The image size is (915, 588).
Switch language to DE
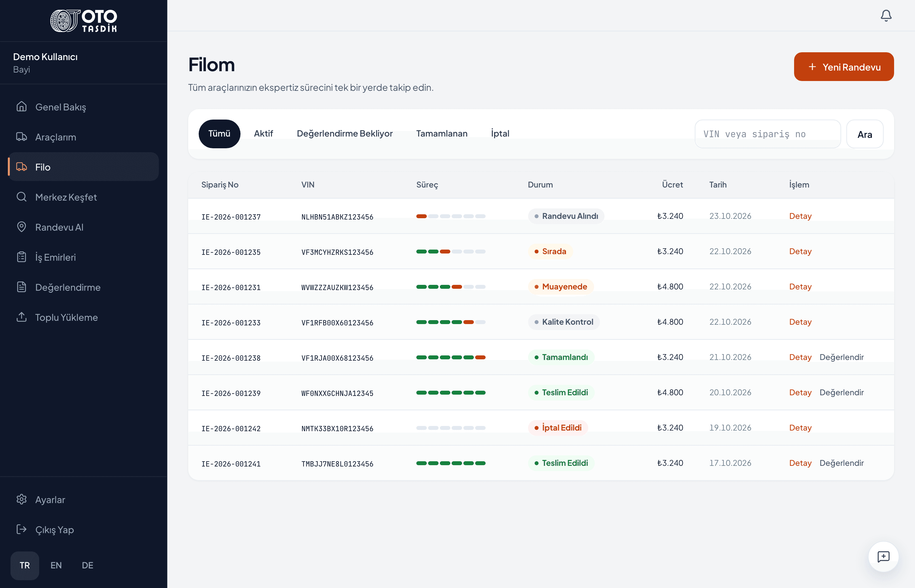point(88,565)
